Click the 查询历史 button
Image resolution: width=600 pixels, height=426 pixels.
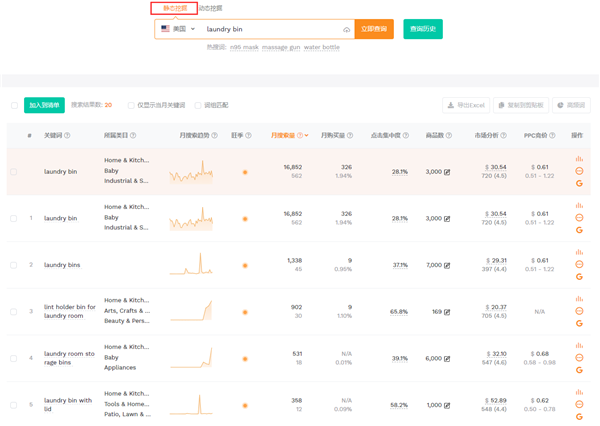423,29
